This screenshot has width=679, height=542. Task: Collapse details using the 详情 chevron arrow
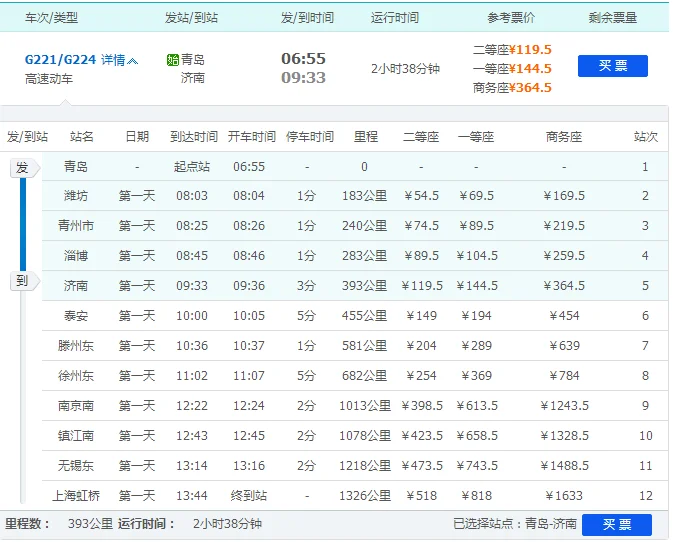(134, 60)
